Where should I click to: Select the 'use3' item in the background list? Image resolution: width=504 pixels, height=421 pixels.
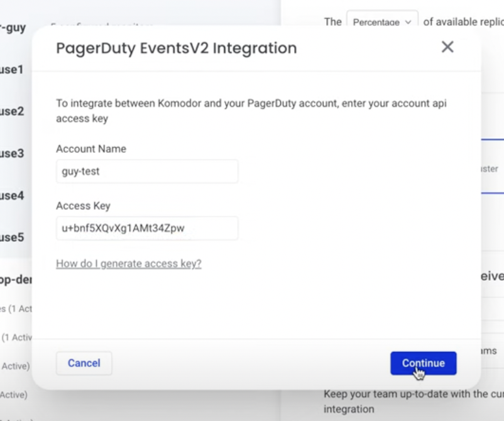coord(12,153)
